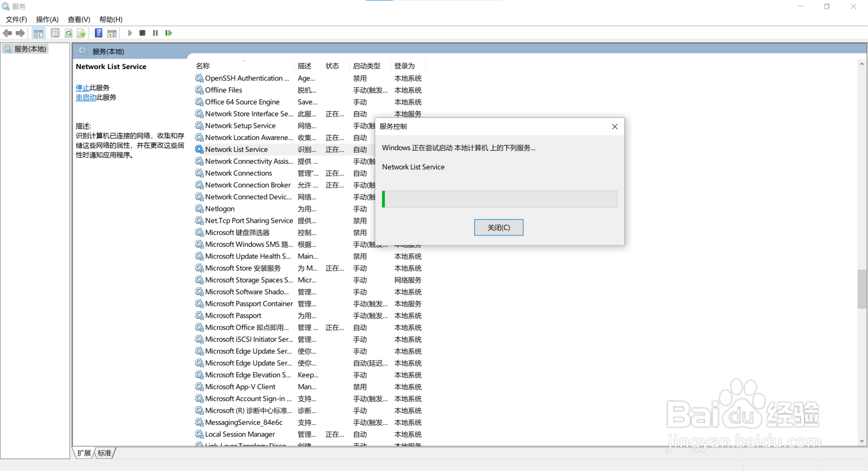Select Network Location Awareness row

pyautogui.click(x=285, y=137)
